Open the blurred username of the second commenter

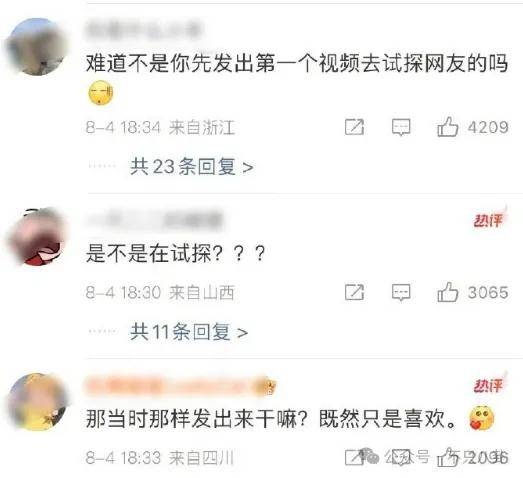point(154,220)
